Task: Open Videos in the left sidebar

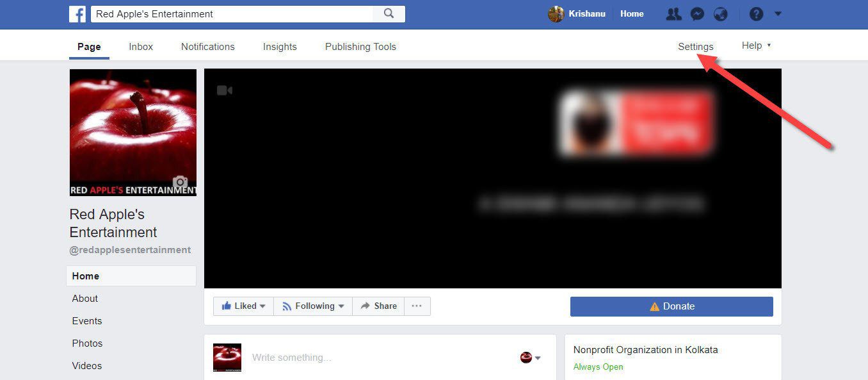Action: [87, 366]
